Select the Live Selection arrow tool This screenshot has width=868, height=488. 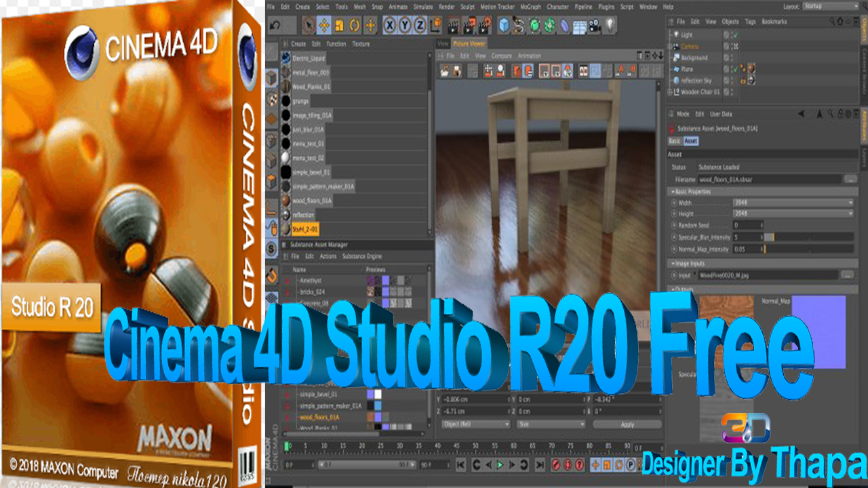pyautogui.click(x=309, y=26)
